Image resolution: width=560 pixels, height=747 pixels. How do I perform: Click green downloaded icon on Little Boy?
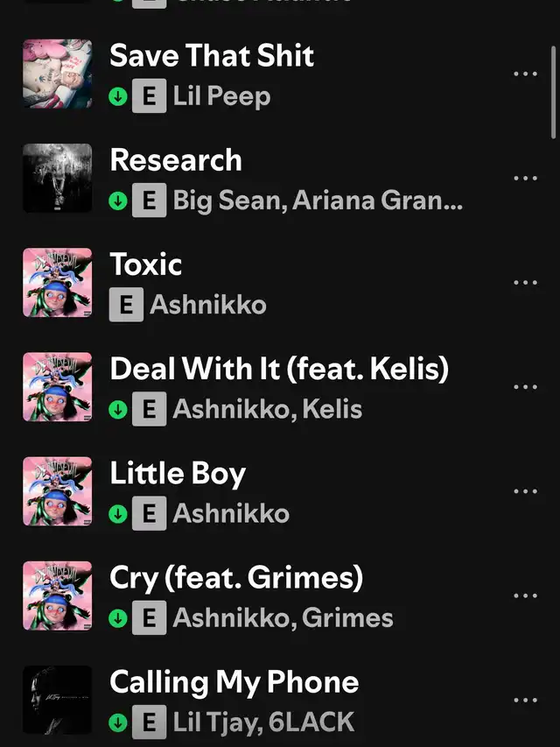117,513
